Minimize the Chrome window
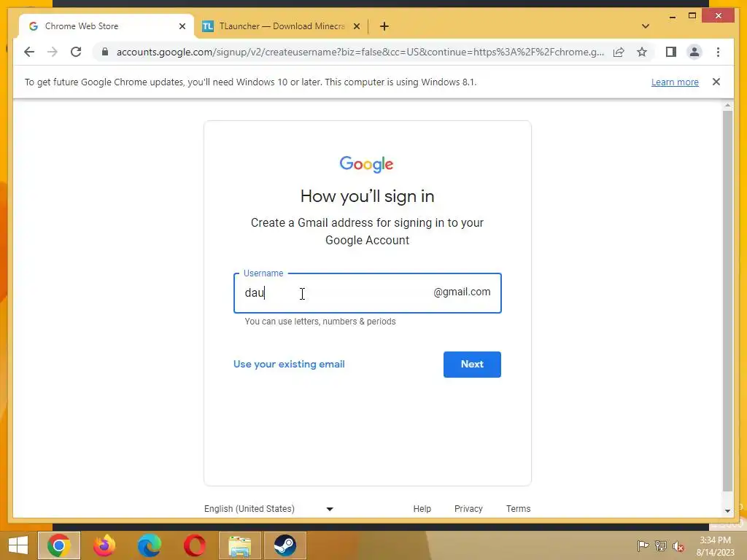This screenshot has width=747, height=560. (672, 16)
